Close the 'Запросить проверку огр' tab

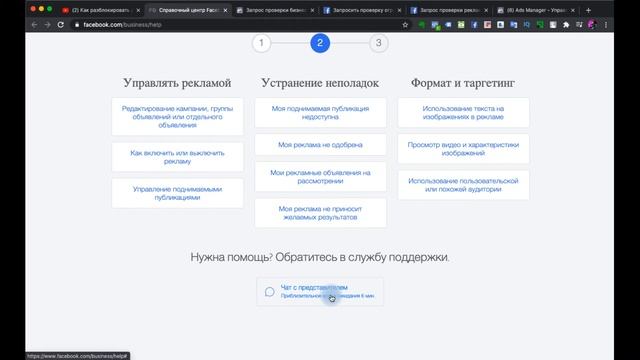coord(399,10)
